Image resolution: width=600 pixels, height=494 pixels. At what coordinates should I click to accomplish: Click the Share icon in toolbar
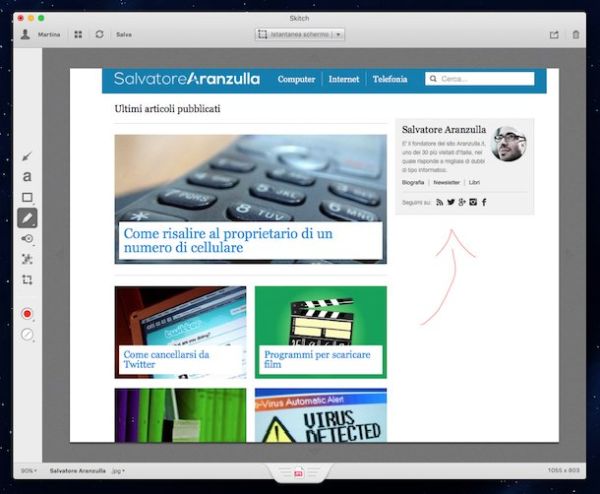coord(554,35)
